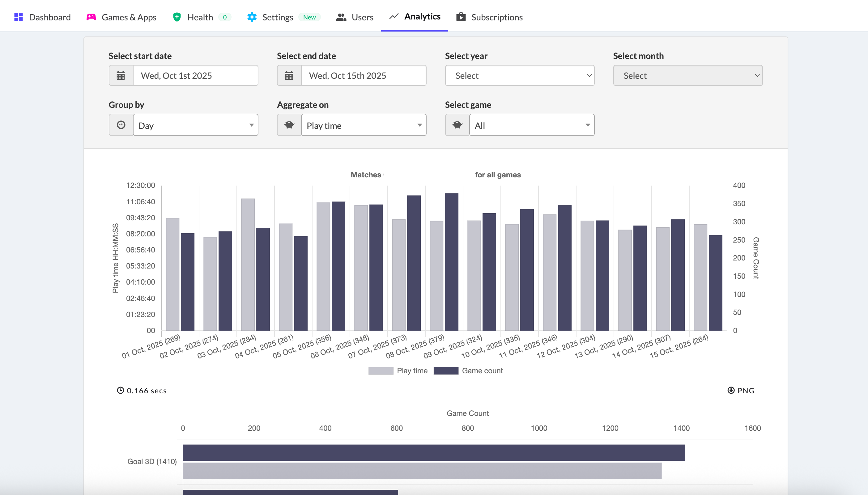
Task: Open the Select year dropdown
Action: coord(519,75)
